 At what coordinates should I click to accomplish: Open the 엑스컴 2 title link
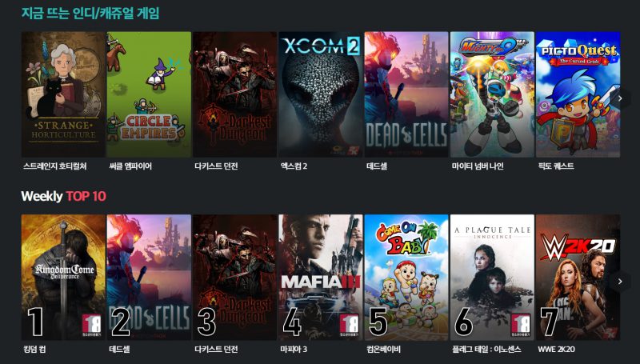294,166
